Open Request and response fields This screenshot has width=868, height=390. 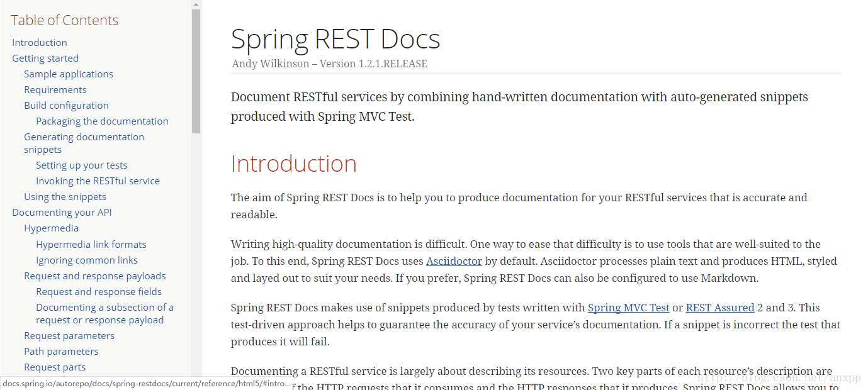[99, 292]
